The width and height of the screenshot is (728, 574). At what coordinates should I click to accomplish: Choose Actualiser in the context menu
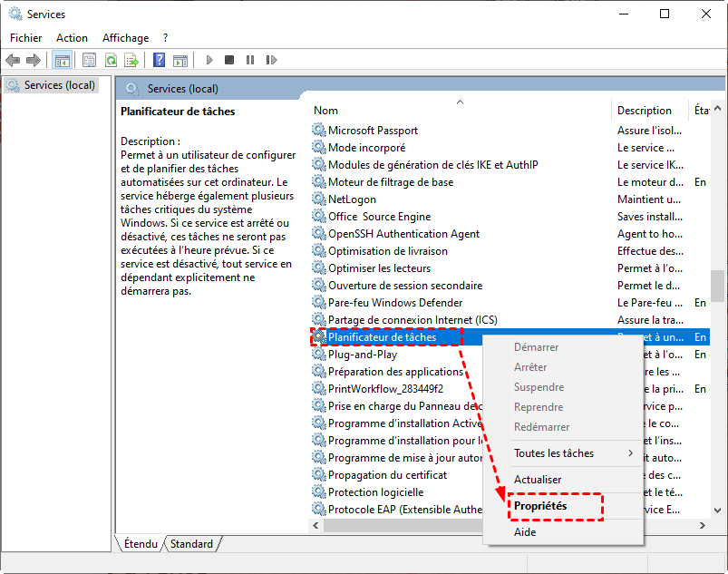click(x=538, y=480)
